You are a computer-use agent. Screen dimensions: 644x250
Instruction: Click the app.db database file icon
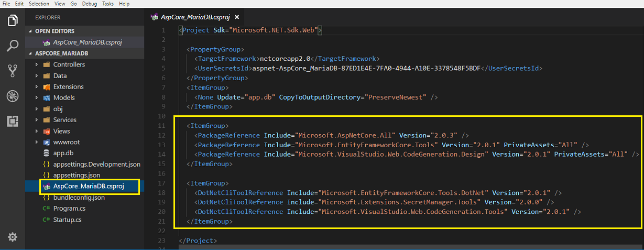[x=46, y=153]
